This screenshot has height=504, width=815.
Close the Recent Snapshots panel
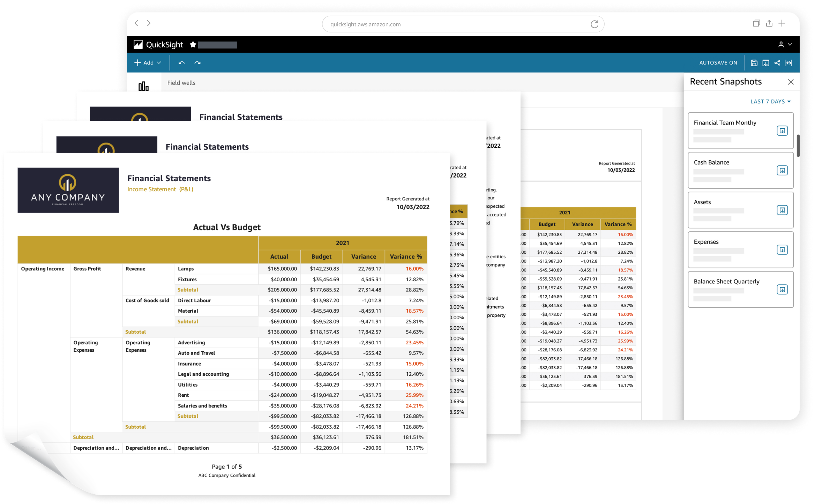pyautogui.click(x=790, y=81)
